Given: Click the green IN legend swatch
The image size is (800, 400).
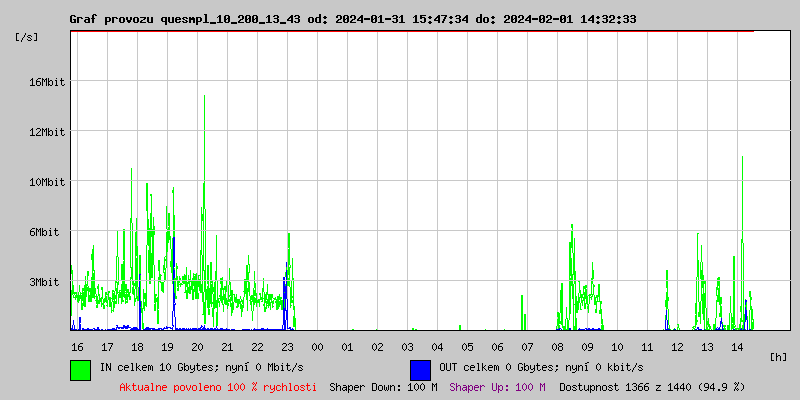Looking at the screenshot, I should (80, 369).
